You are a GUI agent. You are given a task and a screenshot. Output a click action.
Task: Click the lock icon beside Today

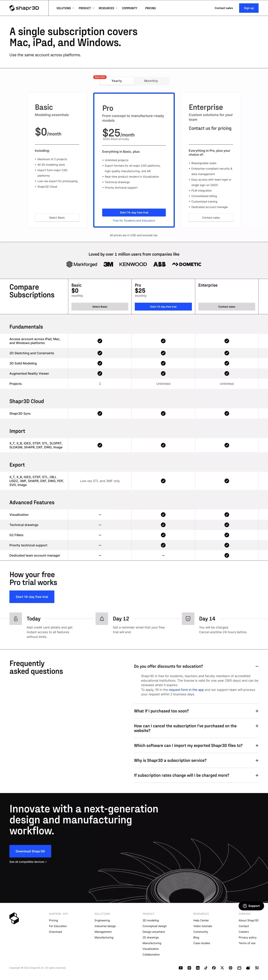[16, 619]
